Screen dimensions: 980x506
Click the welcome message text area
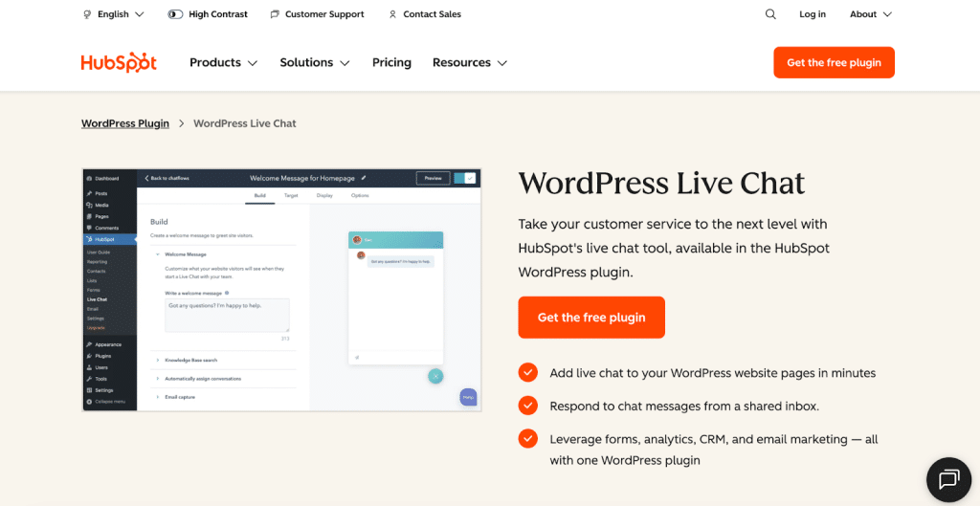pyautogui.click(x=227, y=315)
